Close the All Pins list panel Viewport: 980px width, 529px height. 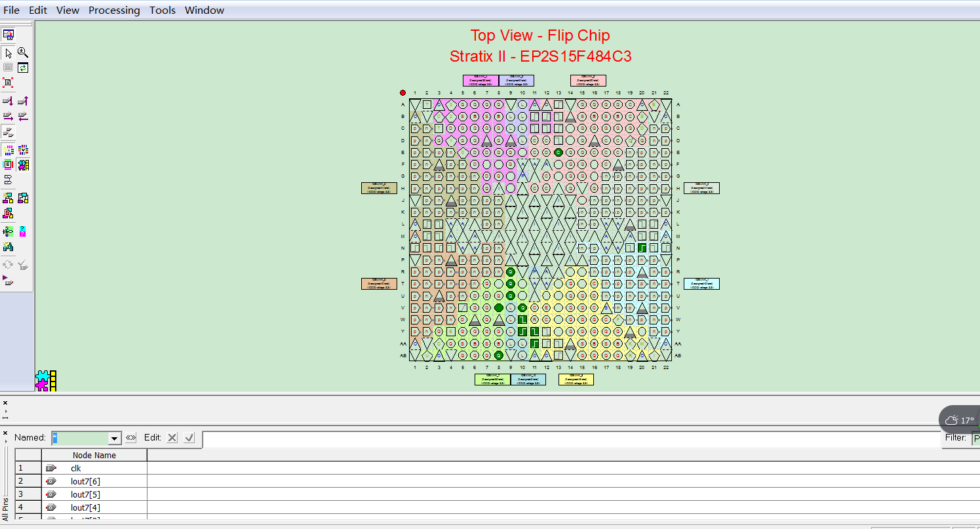point(5,433)
